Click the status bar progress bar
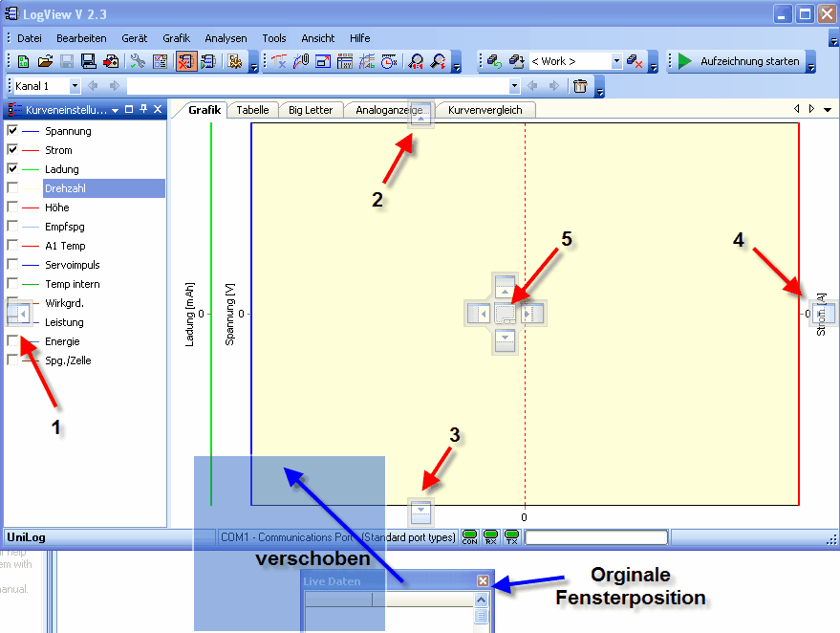 point(596,537)
